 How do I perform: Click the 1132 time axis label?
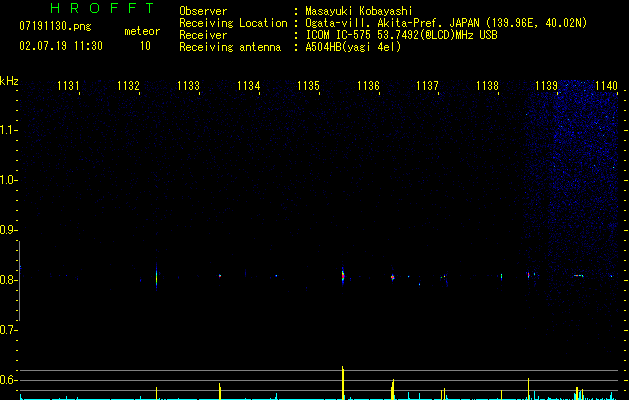coord(128,86)
